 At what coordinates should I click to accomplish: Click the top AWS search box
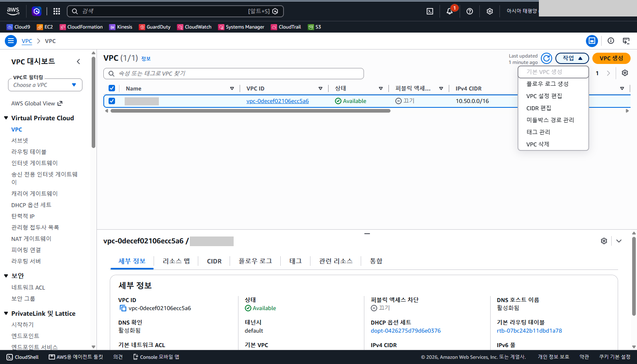[x=175, y=11]
